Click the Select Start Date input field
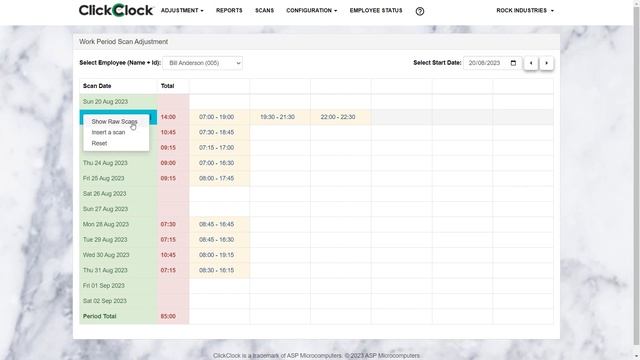 point(493,63)
